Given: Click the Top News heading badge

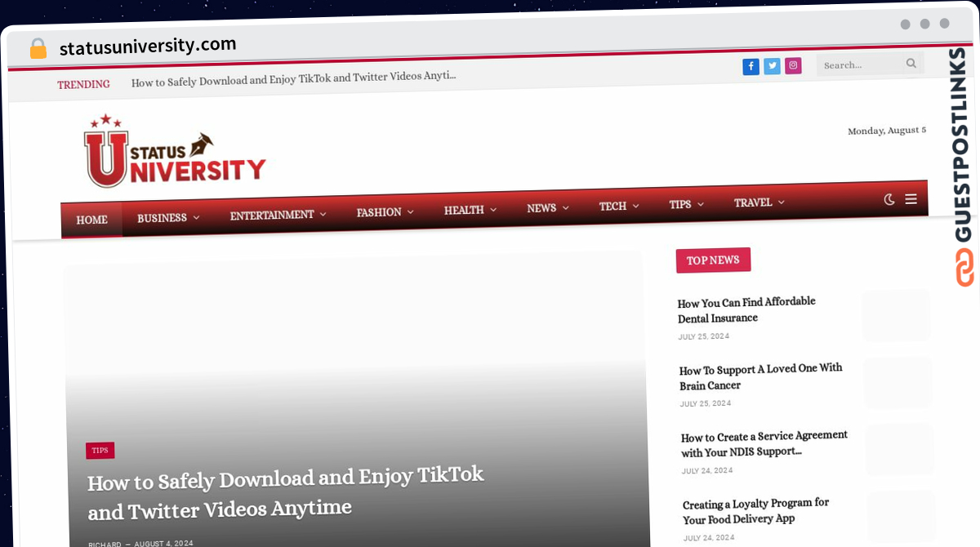Looking at the screenshot, I should (713, 260).
